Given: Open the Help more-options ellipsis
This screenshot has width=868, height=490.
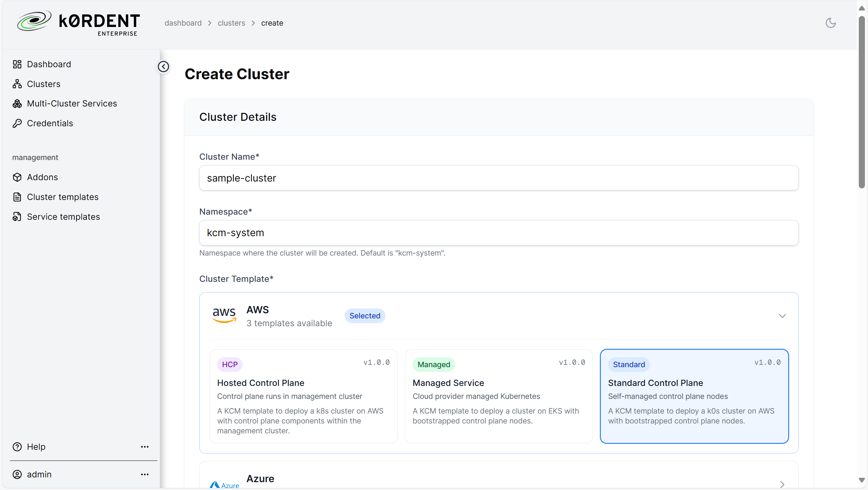Looking at the screenshot, I should (145, 447).
